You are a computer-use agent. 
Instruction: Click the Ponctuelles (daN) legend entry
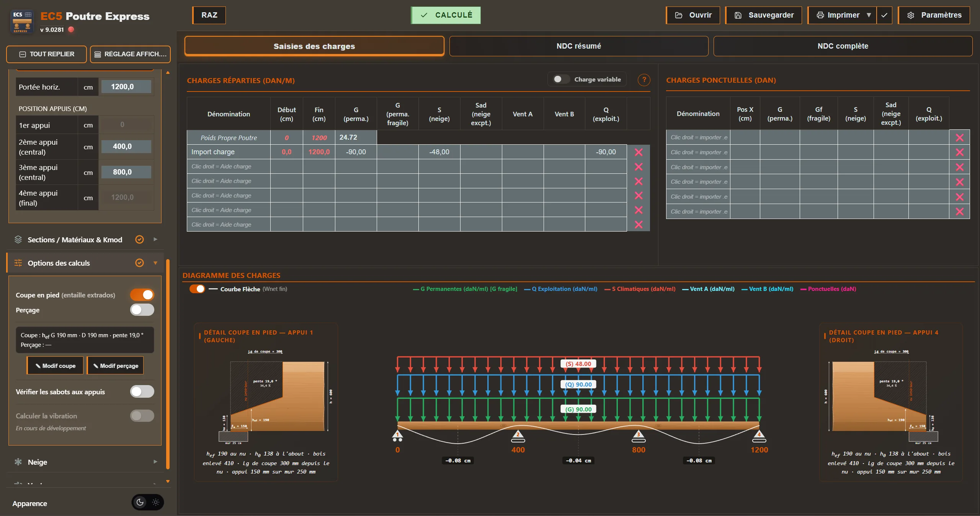click(828, 289)
